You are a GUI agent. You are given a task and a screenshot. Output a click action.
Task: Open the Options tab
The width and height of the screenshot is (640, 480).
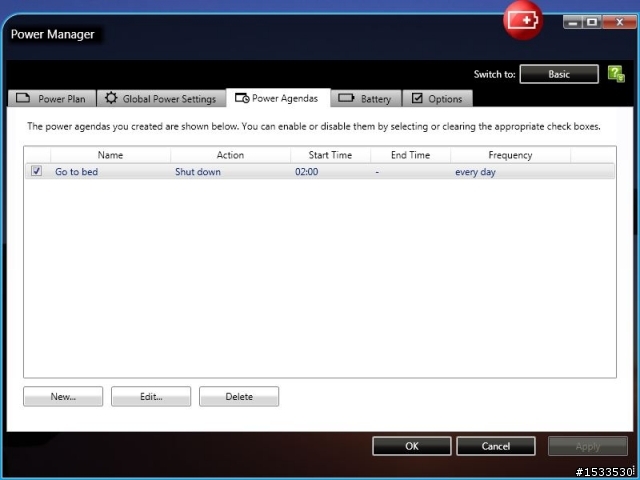tap(437, 98)
